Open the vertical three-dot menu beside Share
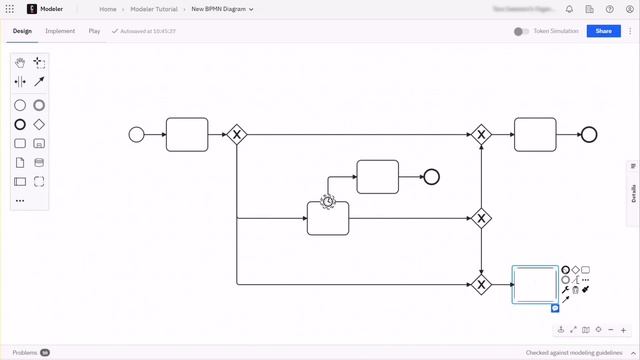Viewport: 640px width, 360px height. (630, 31)
